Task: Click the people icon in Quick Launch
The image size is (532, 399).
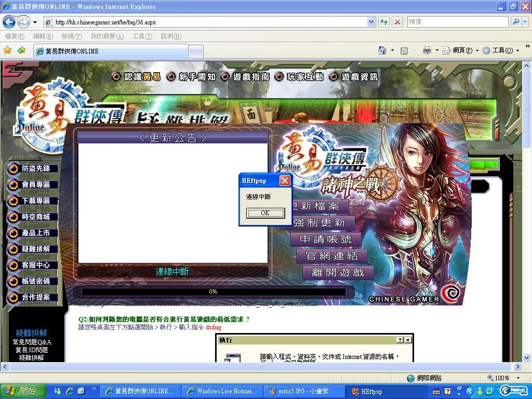Action: [58, 391]
